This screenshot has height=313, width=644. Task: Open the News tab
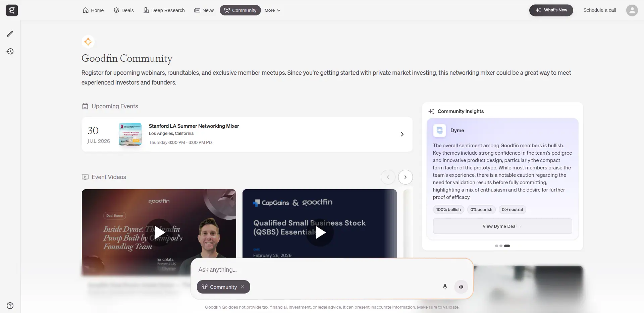click(x=204, y=10)
